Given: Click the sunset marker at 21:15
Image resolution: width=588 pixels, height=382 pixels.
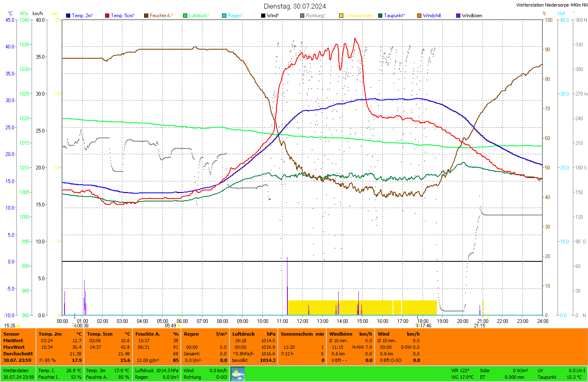Looking at the screenshot, I should [488, 326].
